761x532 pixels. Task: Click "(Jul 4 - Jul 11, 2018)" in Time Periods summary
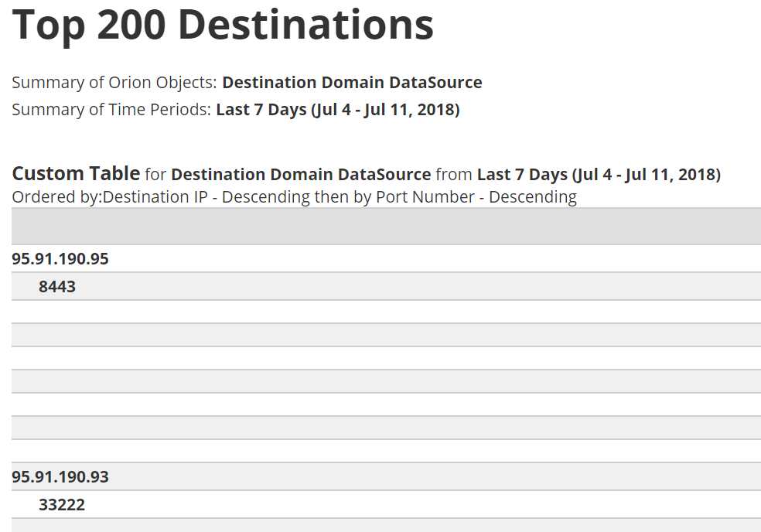click(x=385, y=110)
